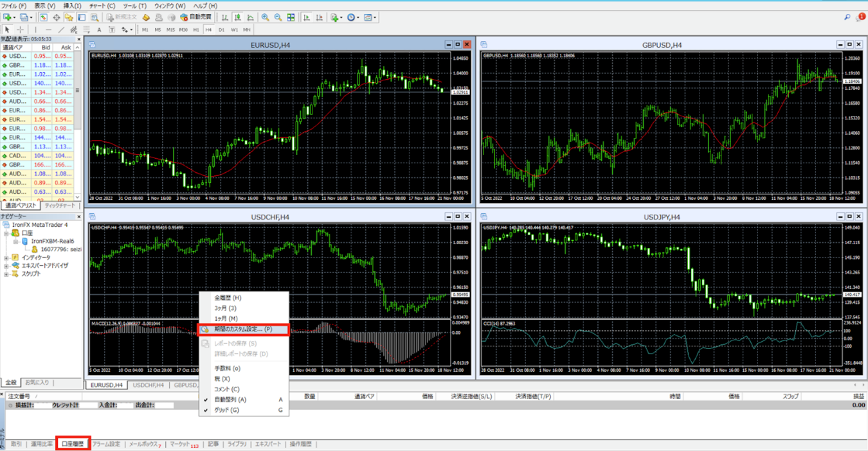Image resolution: width=868 pixels, height=451 pixels.
Task: Choose 3ヶ月 (3) in context menu
Action: 244,308
